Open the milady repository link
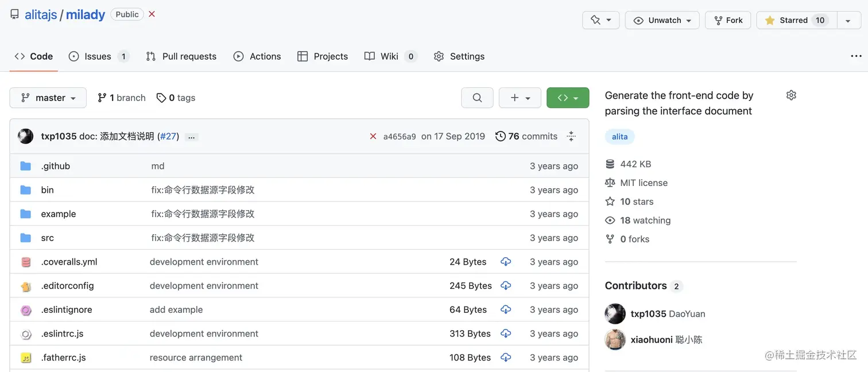The width and height of the screenshot is (868, 372). (x=86, y=15)
